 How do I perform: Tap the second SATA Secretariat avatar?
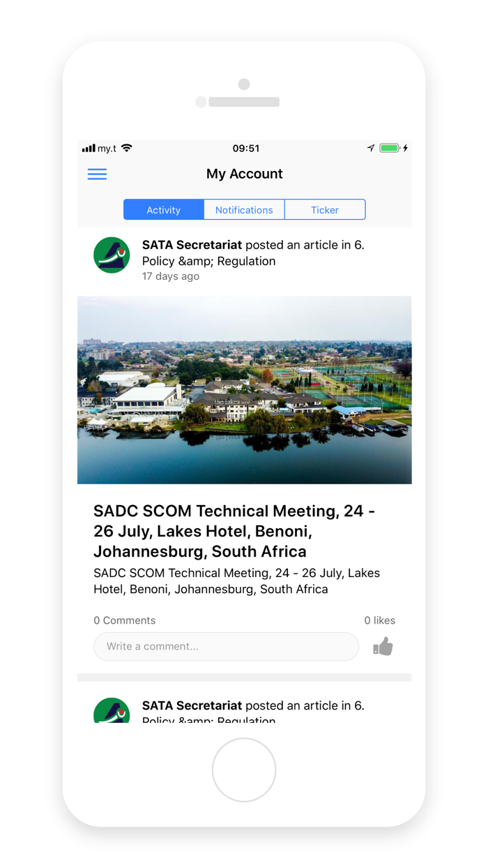(x=112, y=710)
